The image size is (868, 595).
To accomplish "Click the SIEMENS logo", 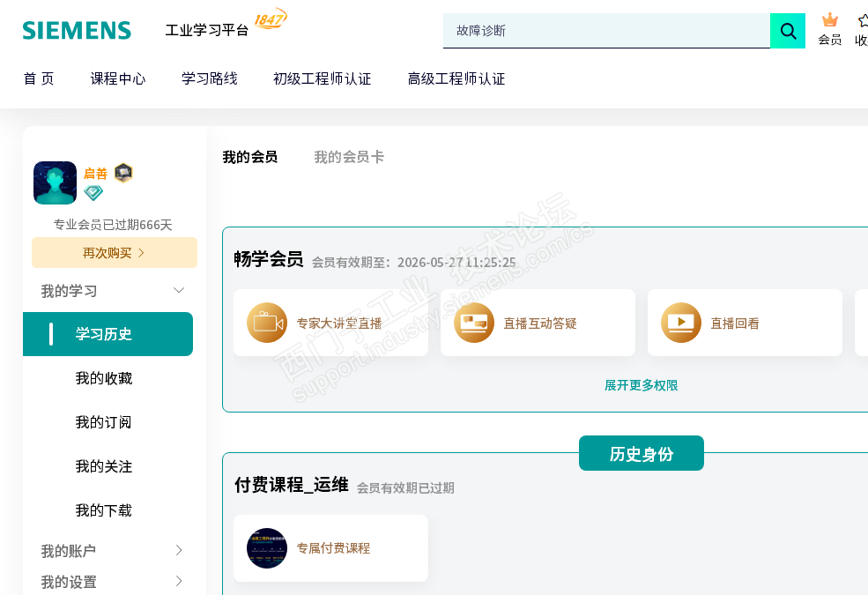I will pyautogui.click(x=77, y=31).
